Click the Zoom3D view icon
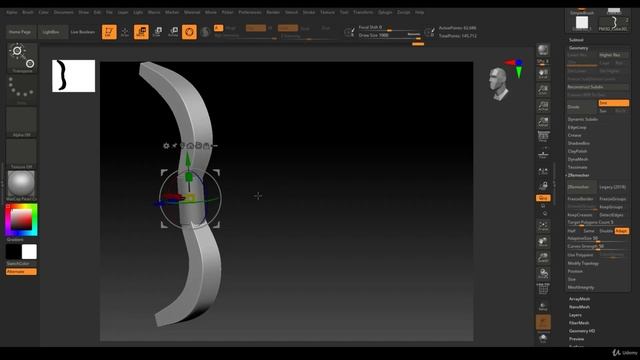Image resolution: width=640 pixels, height=360 pixels. point(543,258)
